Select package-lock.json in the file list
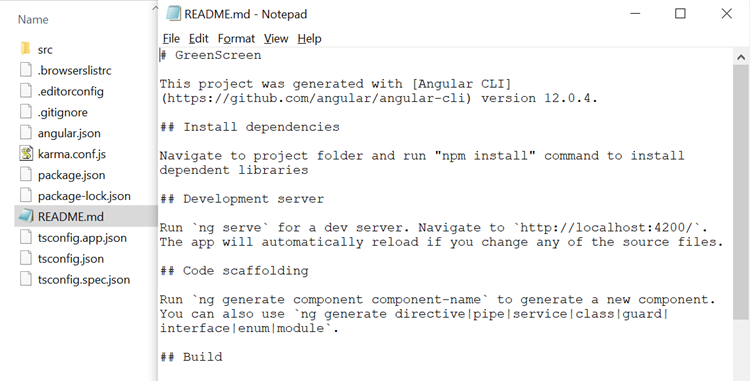Image resolution: width=750 pixels, height=381 pixels. click(x=84, y=196)
